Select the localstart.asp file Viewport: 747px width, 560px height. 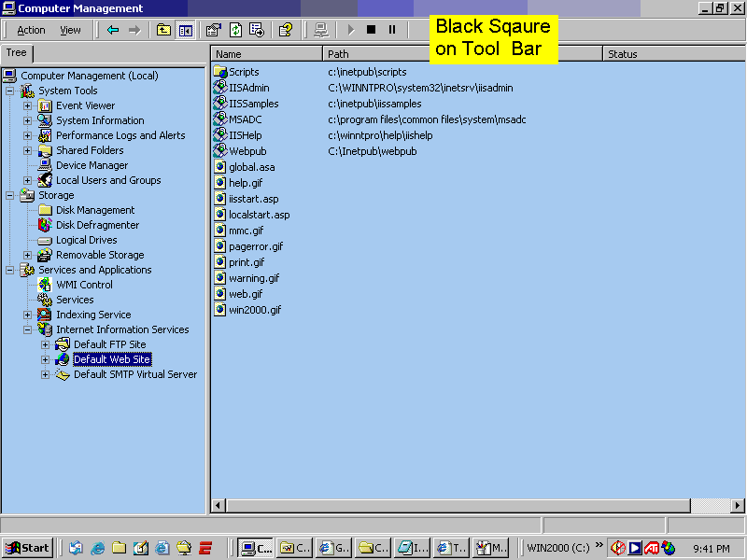pyautogui.click(x=260, y=215)
